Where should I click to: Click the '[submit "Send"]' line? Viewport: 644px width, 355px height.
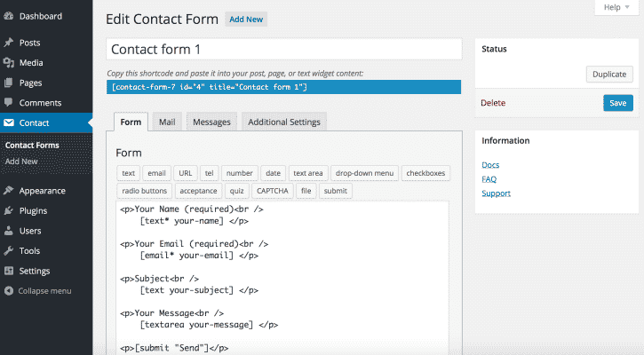(174, 348)
